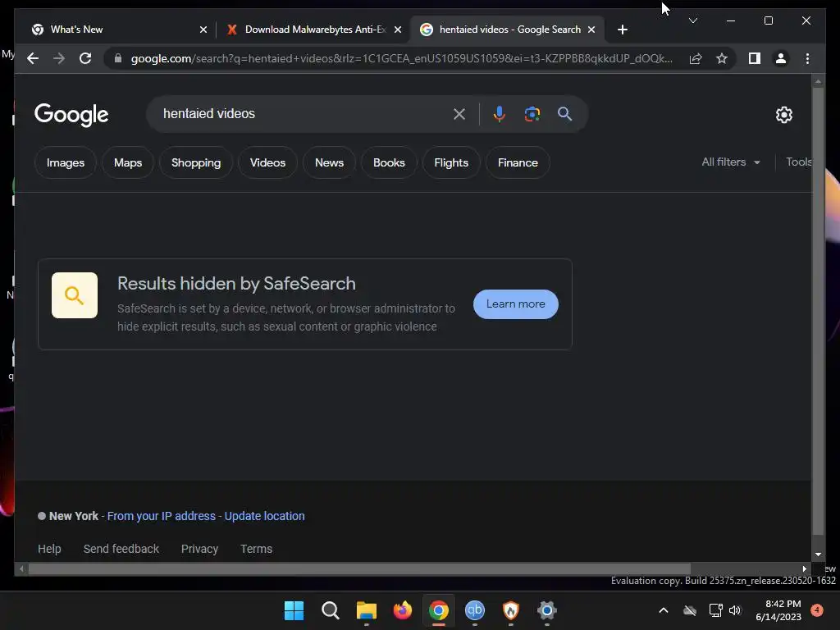Image resolution: width=840 pixels, height=630 pixels.
Task: Share this page from address bar
Action: tap(696, 58)
